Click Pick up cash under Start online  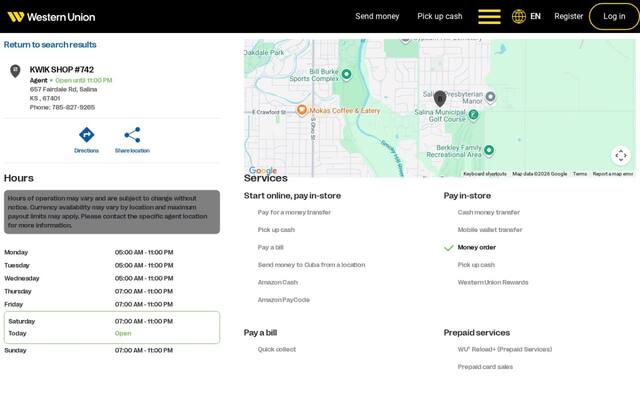276,230
